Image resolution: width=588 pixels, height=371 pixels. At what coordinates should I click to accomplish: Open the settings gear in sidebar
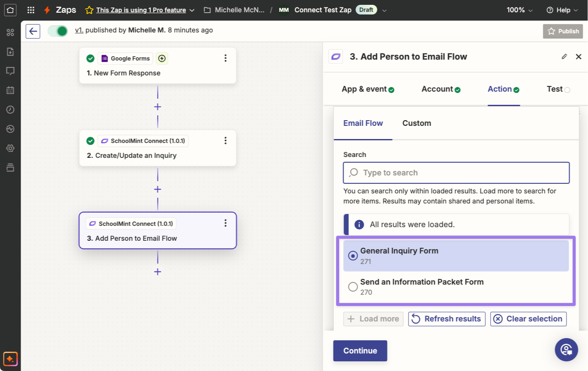[11, 148]
